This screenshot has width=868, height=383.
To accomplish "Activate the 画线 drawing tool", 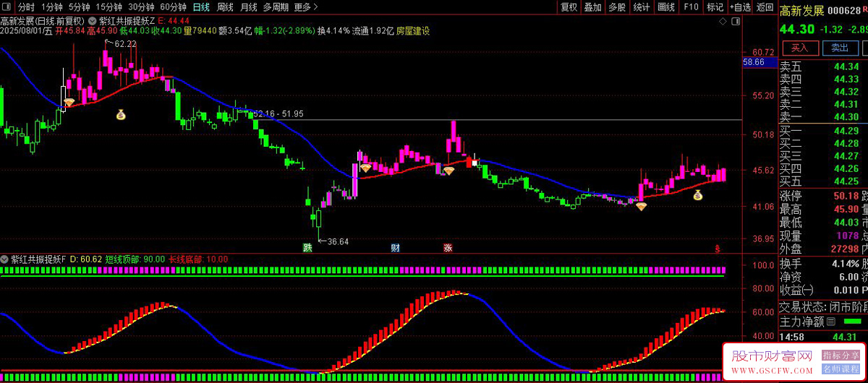I will 666,7.
